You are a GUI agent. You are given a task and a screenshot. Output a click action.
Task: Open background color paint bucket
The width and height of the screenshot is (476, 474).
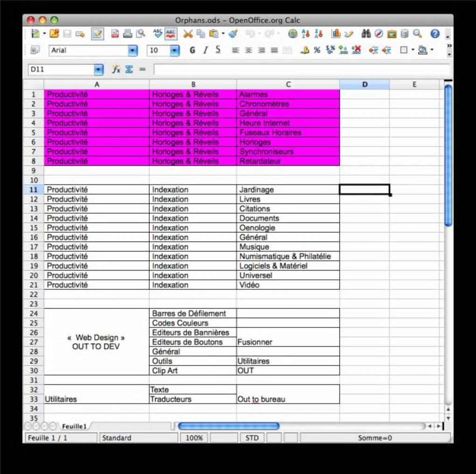pos(423,50)
